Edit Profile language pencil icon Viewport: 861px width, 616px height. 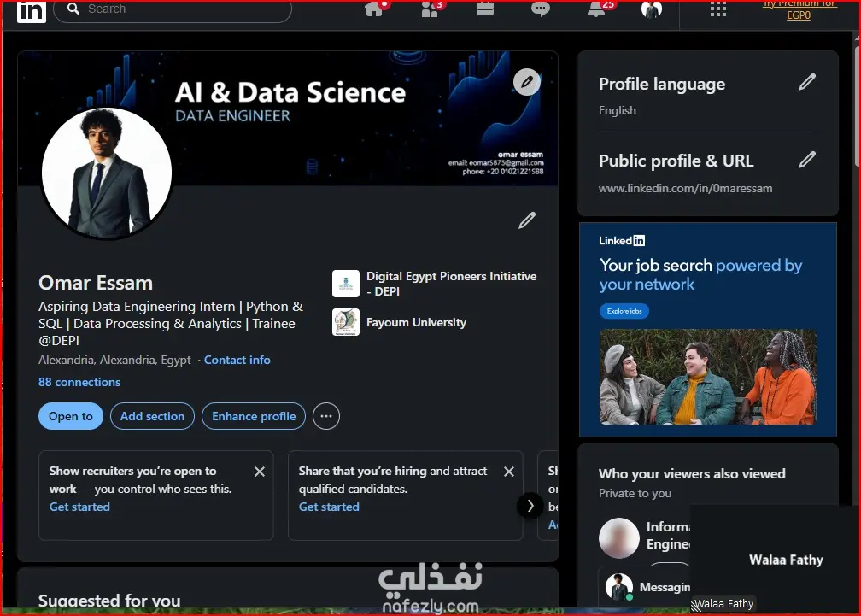(x=807, y=82)
